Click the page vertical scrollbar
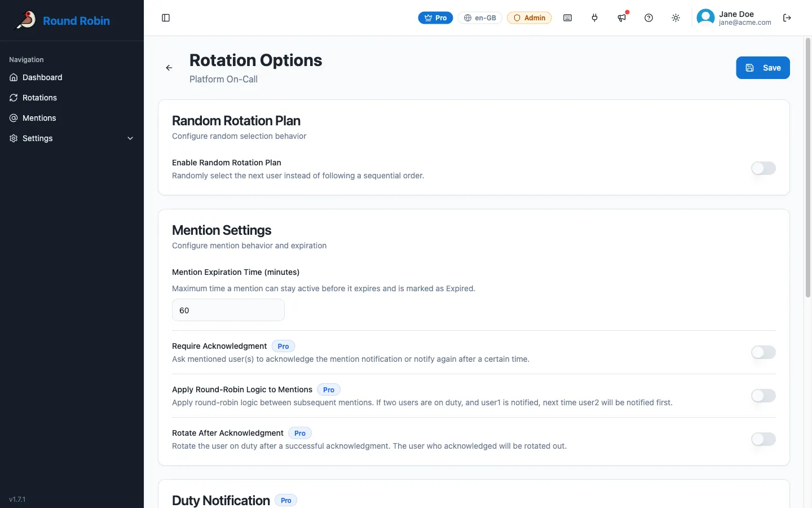812x508 pixels. coord(808,168)
